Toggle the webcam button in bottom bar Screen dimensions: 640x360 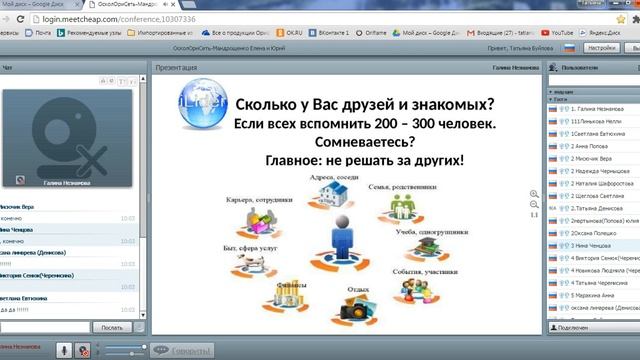(83, 350)
